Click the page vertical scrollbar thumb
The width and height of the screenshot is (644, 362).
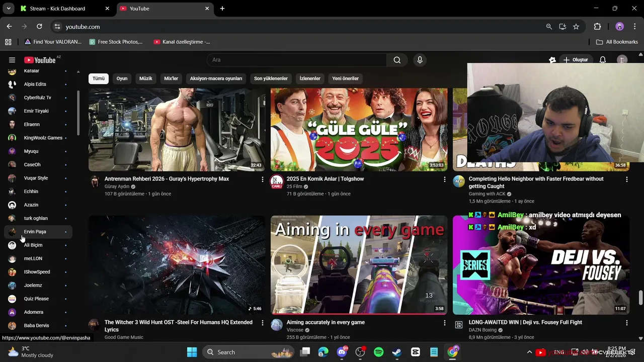(640, 298)
